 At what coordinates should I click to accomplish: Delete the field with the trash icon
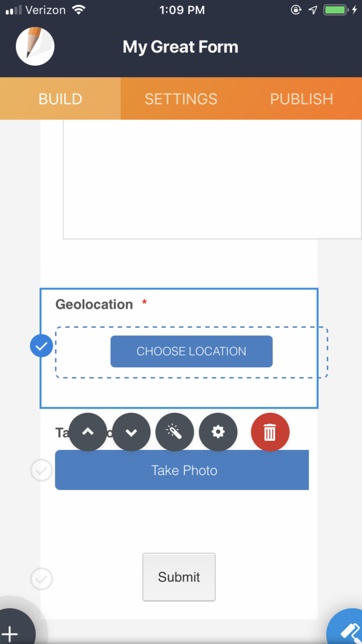point(270,432)
